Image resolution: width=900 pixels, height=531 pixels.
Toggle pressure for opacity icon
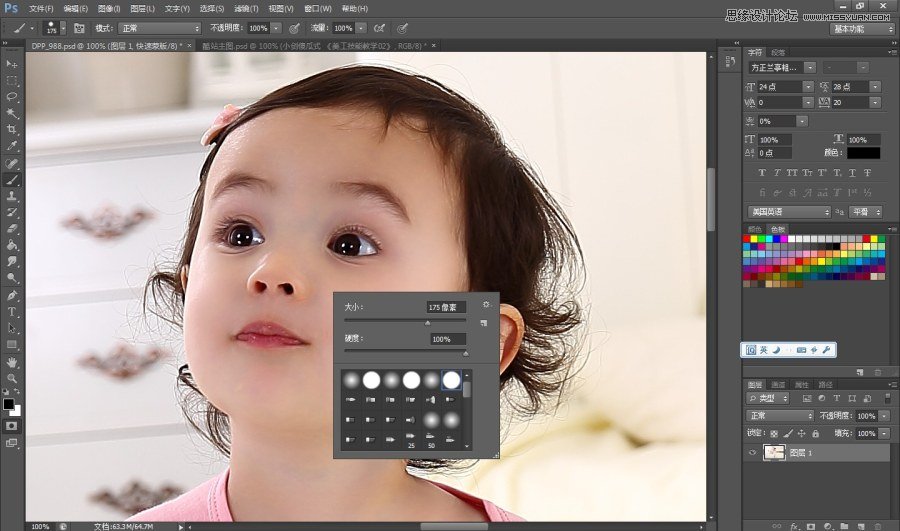(294, 28)
